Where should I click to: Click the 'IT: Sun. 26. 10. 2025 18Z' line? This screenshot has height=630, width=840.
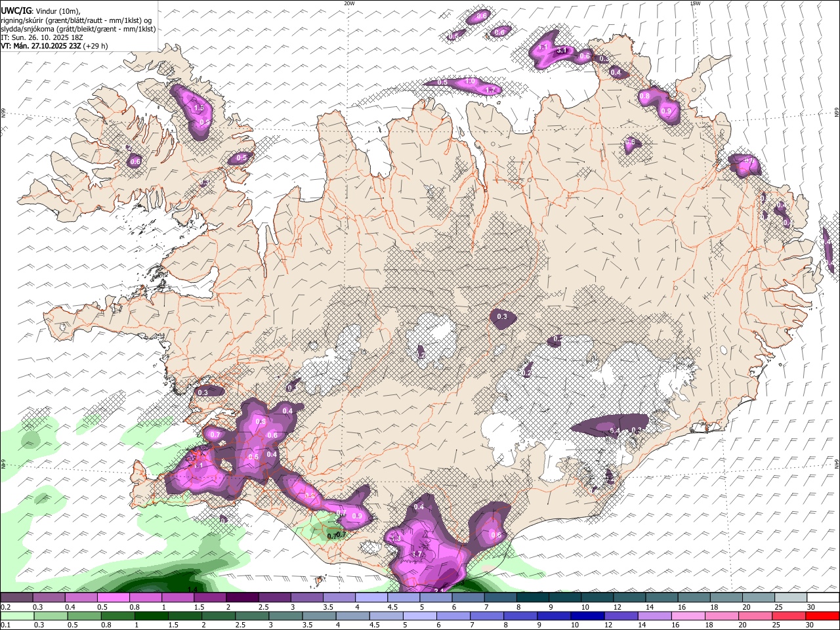tap(42, 37)
